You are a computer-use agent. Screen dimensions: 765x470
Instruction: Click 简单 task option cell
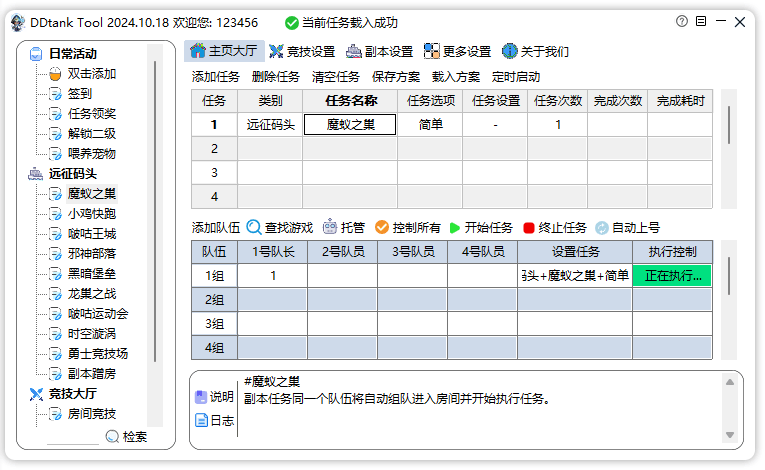tap(430, 125)
